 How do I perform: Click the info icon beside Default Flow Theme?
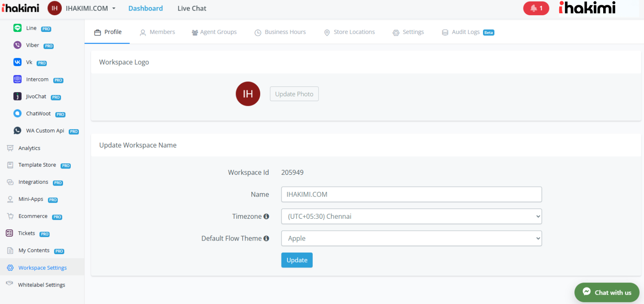coord(266,239)
